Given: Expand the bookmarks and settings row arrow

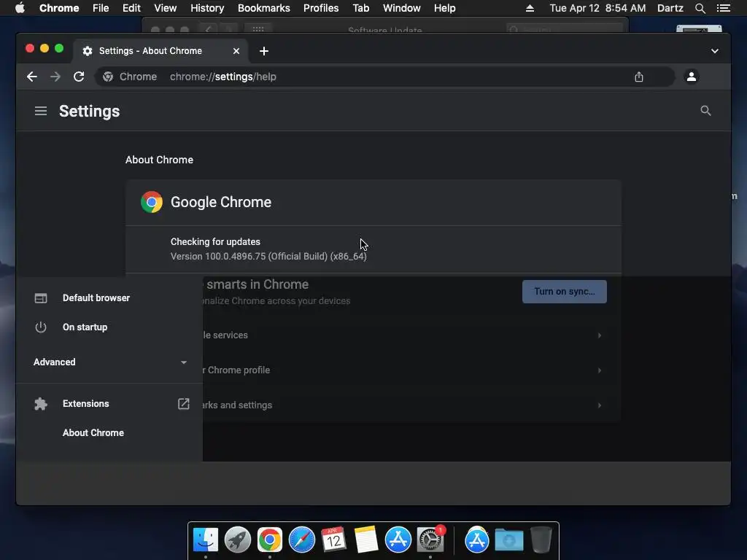Looking at the screenshot, I should click(600, 405).
